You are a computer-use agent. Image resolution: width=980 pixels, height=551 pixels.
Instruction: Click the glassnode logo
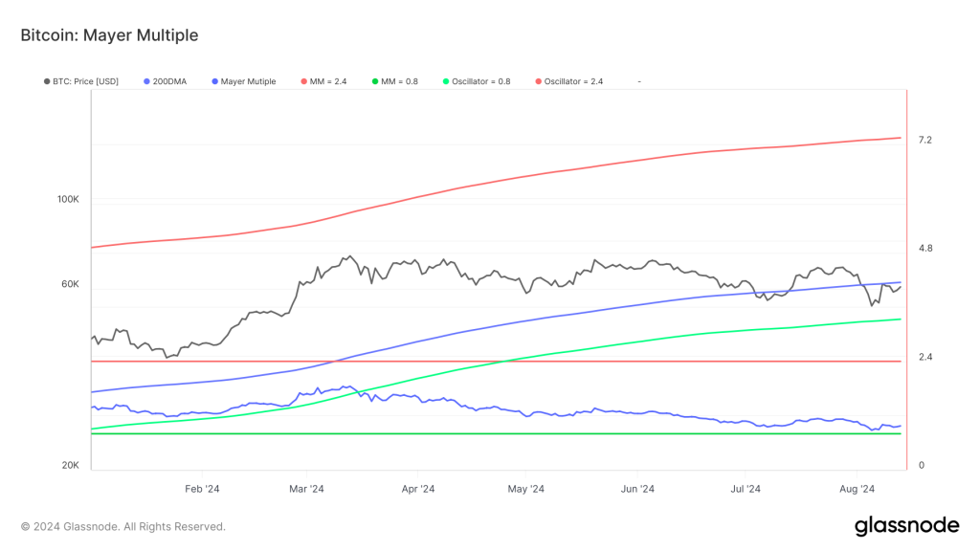pos(906,525)
